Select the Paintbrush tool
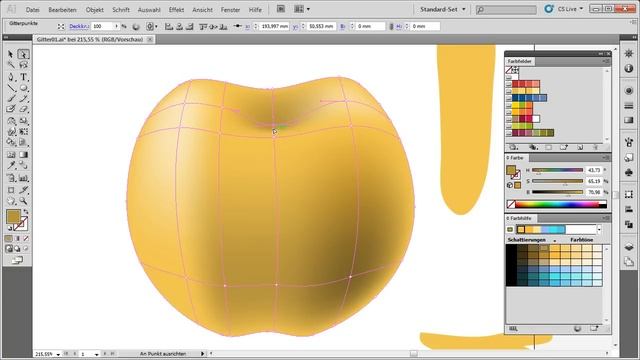Viewport: 640px width, 360px height. tap(11, 98)
